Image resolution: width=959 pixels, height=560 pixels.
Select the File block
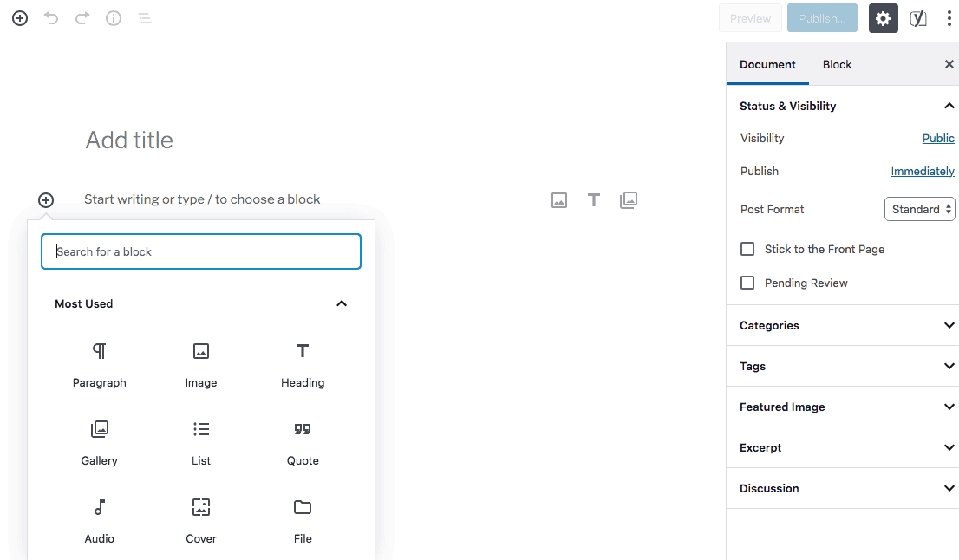pyautogui.click(x=303, y=522)
